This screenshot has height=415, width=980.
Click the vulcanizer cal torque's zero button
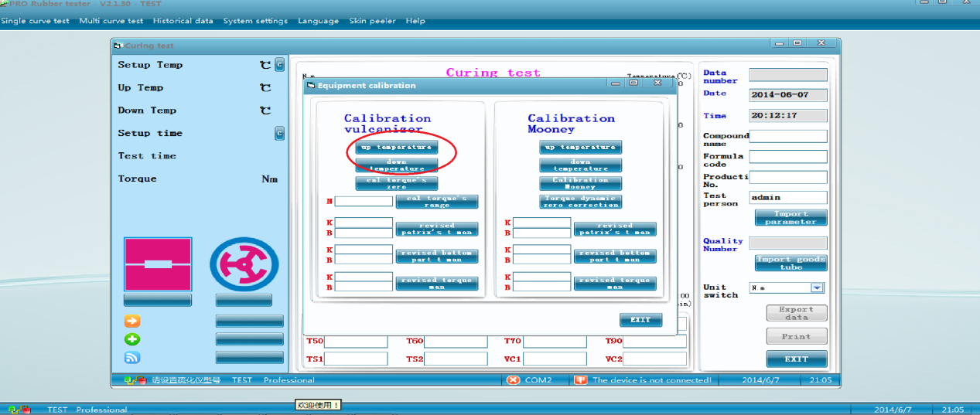tap(397, 184)
